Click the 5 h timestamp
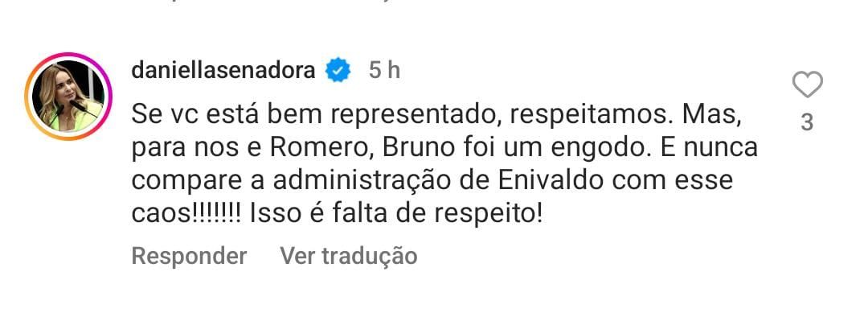The width and height of the screenshot is (868, 309). 384,71
